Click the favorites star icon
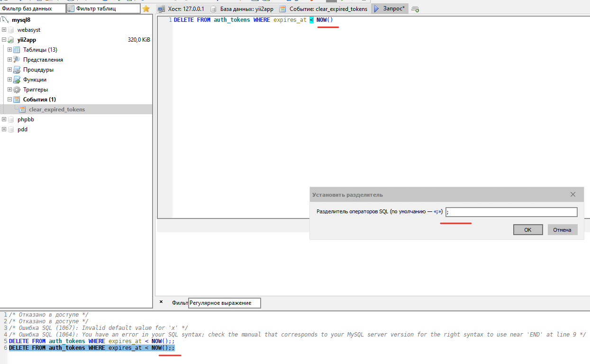Viewport: 590px width, 364px height. point(146,9)
